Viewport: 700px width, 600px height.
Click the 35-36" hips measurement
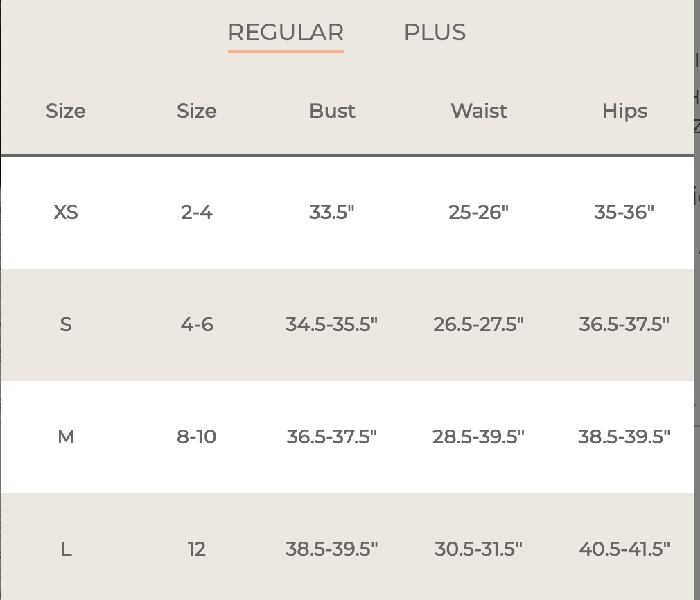[624, 213]
